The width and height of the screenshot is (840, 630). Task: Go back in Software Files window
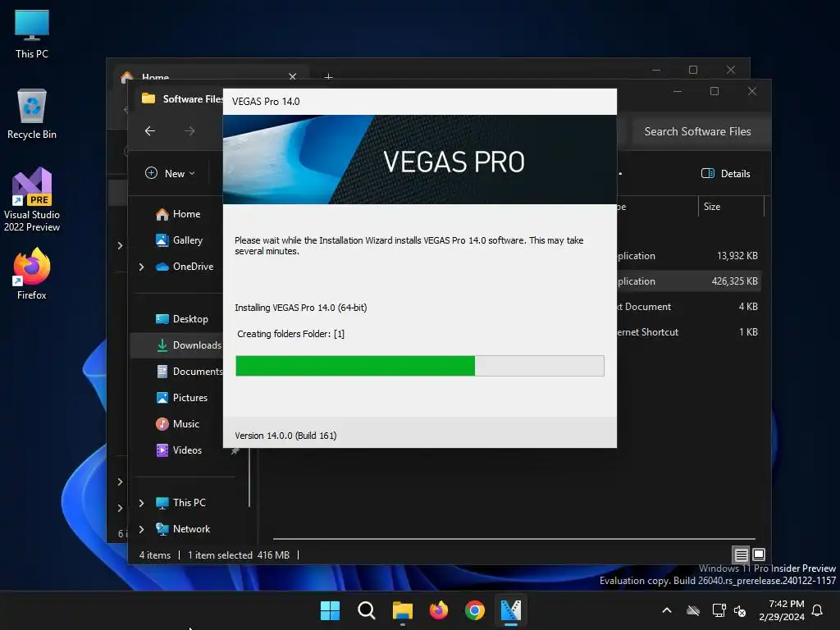(150, 130)
